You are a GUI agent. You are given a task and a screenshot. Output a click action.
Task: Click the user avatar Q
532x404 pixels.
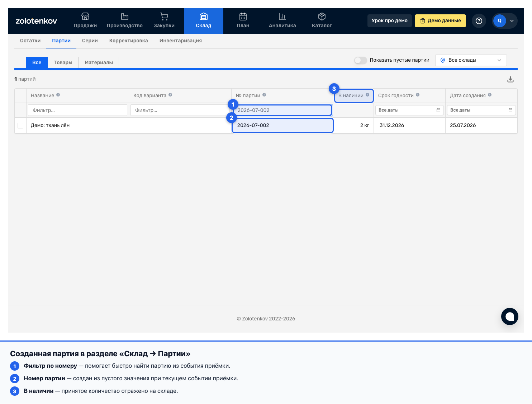tap(500, 21)
